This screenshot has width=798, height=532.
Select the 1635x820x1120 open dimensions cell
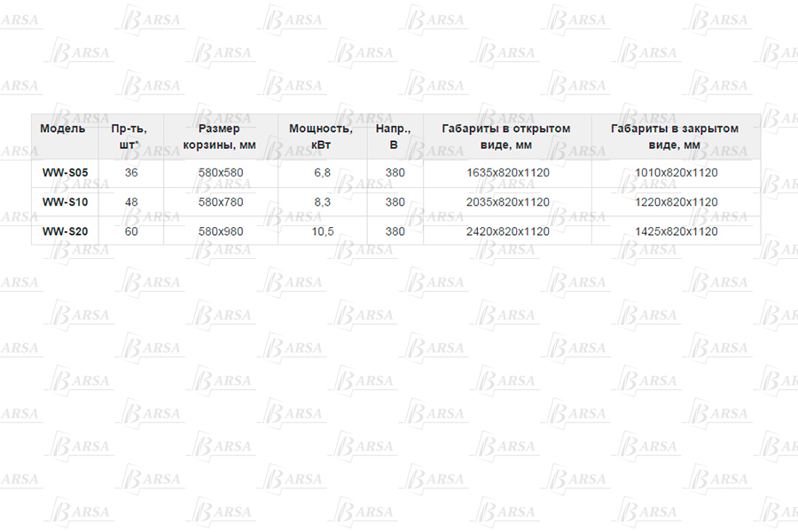[x=507, y=173]
